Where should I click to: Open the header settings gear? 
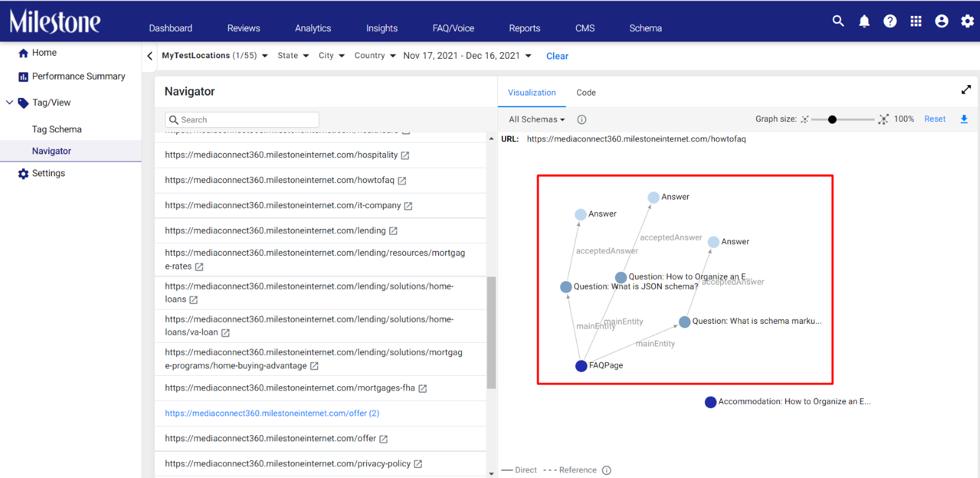[x=967, y=21]
